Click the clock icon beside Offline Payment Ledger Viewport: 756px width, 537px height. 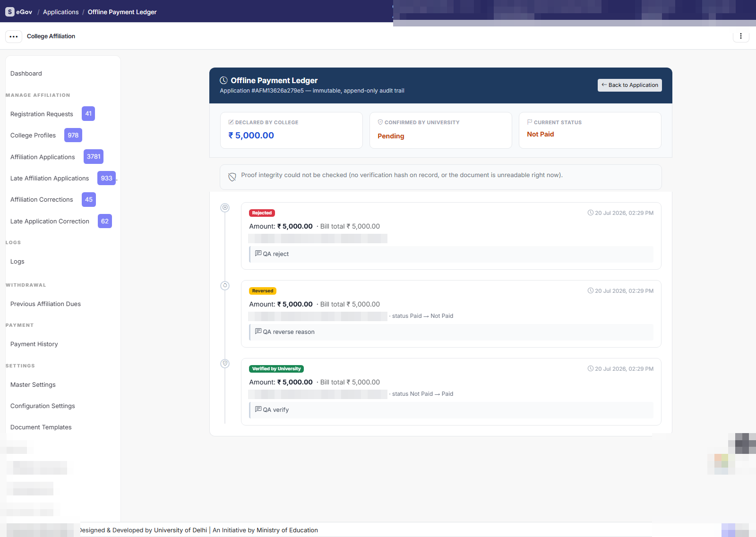[x=224, y=80]
